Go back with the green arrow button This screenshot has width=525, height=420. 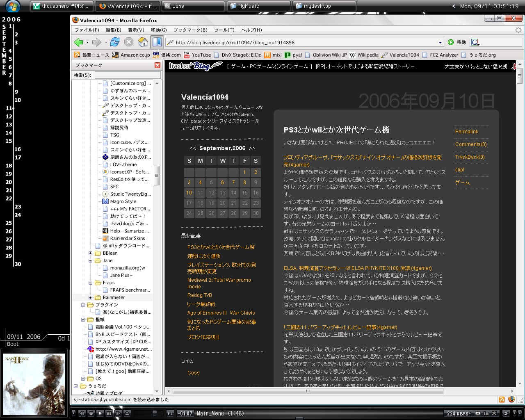pyautogui.click(x=78, y=42)
